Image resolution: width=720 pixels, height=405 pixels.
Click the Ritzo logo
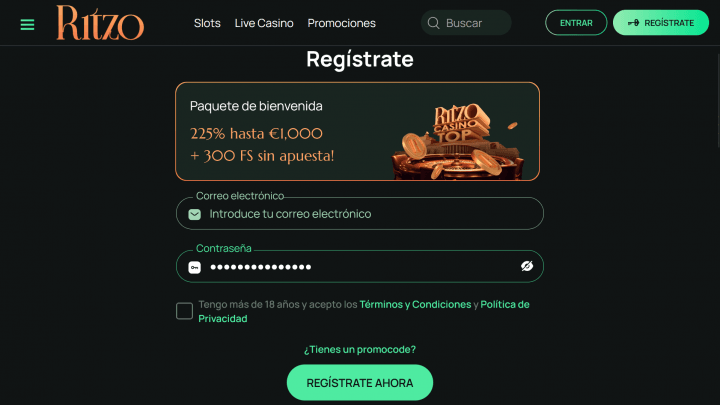coord(100,22)
